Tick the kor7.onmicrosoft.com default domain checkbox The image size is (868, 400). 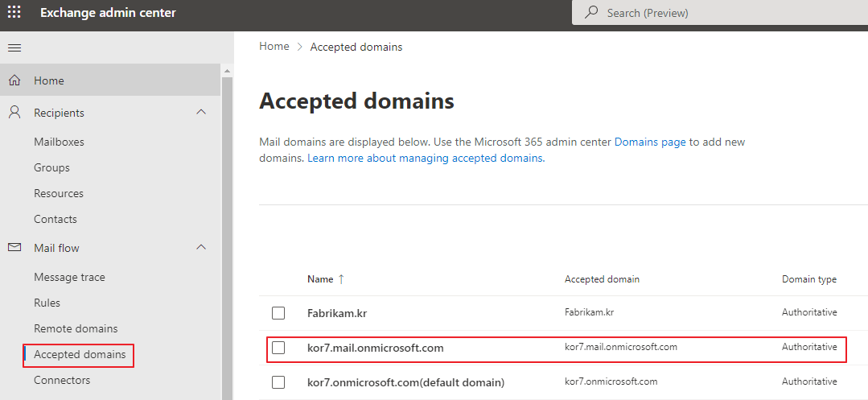point(278,382)
